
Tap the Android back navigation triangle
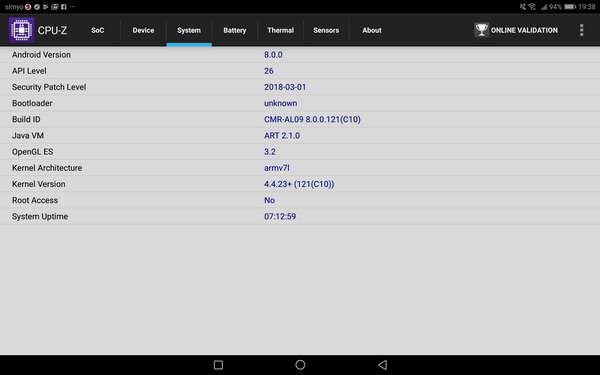tap(382, 365)
